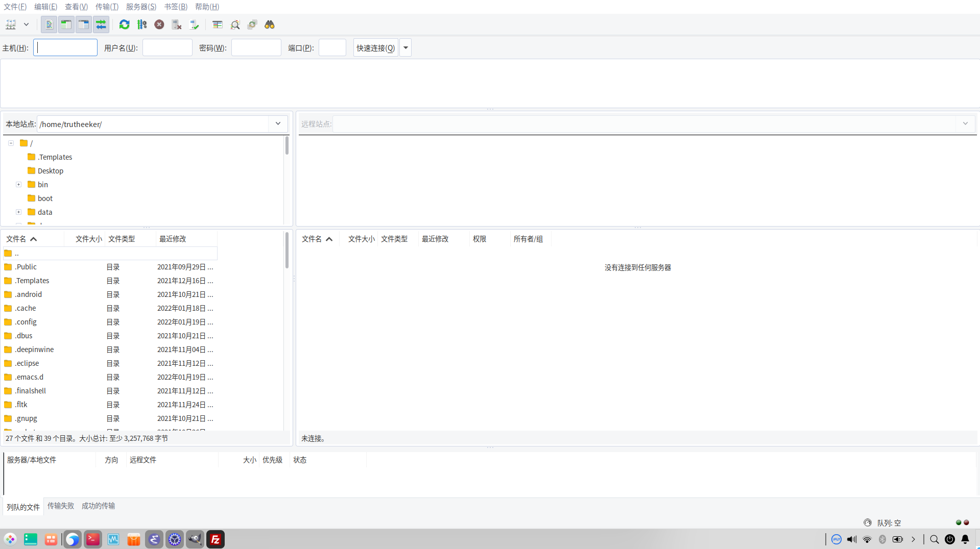Viewport: 980px width, 549px height.
Task: Focus the 密码 password field
Action: [x=256, y=47]
